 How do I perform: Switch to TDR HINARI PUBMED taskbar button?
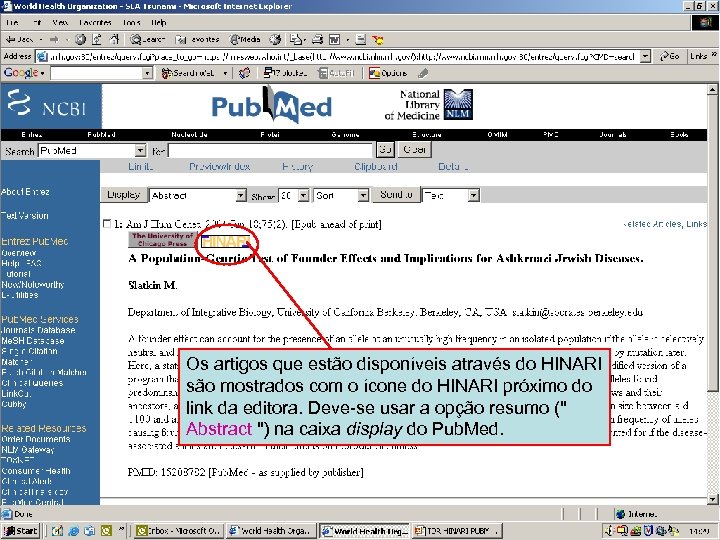456,531
